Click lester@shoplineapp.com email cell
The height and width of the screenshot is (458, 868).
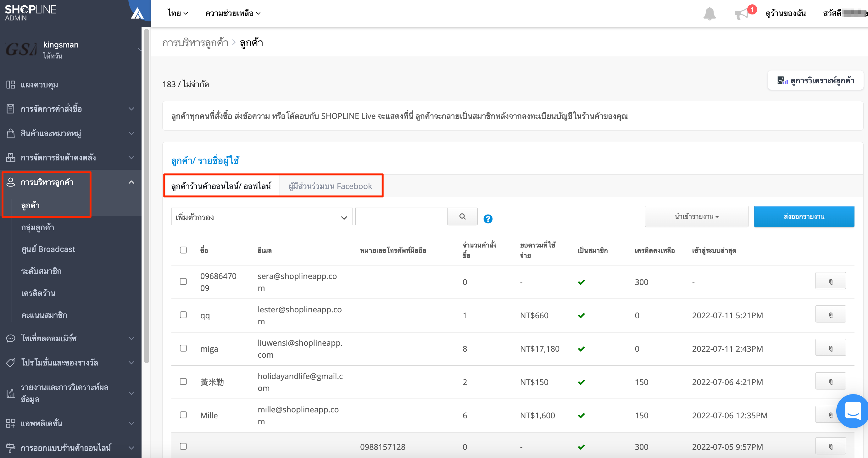pos(299,315)
